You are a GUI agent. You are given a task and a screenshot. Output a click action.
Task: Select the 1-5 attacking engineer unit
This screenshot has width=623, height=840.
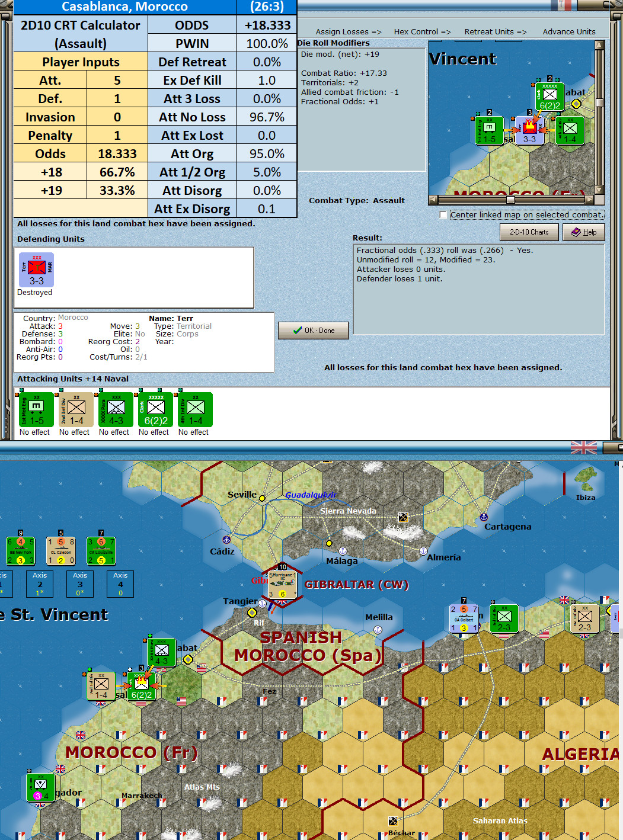(x=37, y=409)
